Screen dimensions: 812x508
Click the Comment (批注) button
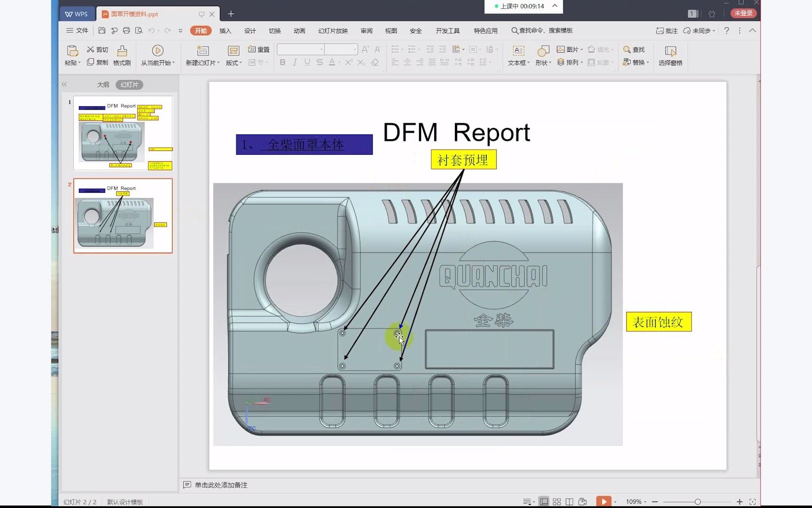(x=667, y=31)
